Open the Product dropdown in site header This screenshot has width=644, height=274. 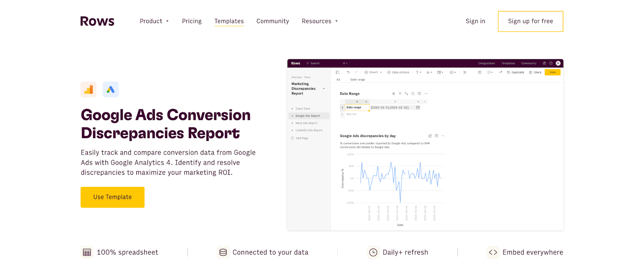click(x=154, y=21)
